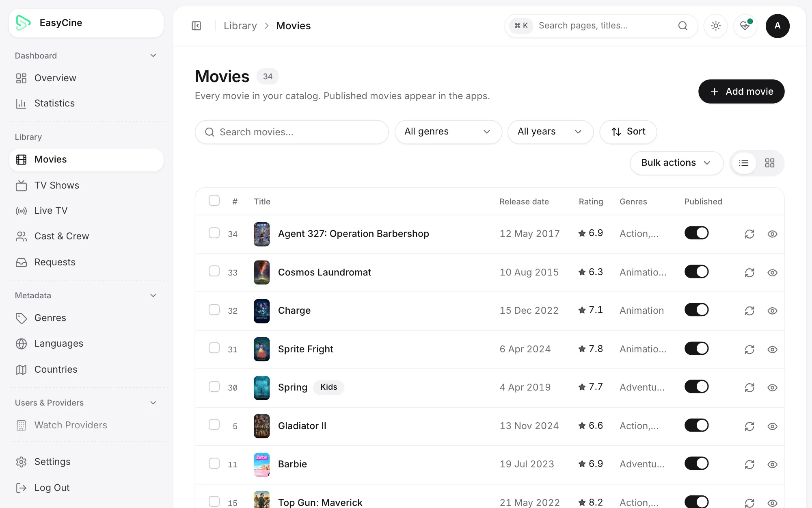Collapse the sidebar with the panel icon
The width and height of the screenshot is (812, 508).
coord(197,26)
